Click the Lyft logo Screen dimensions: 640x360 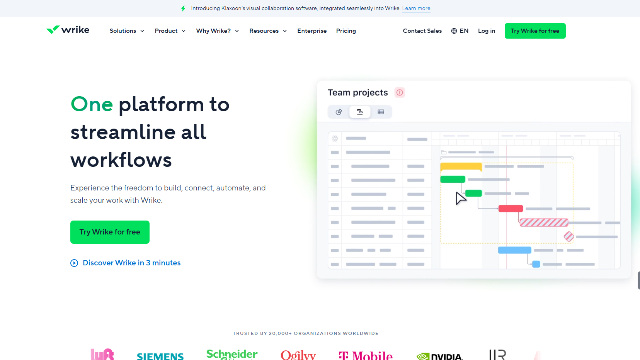pyautogui.click(x=102, y=354)
